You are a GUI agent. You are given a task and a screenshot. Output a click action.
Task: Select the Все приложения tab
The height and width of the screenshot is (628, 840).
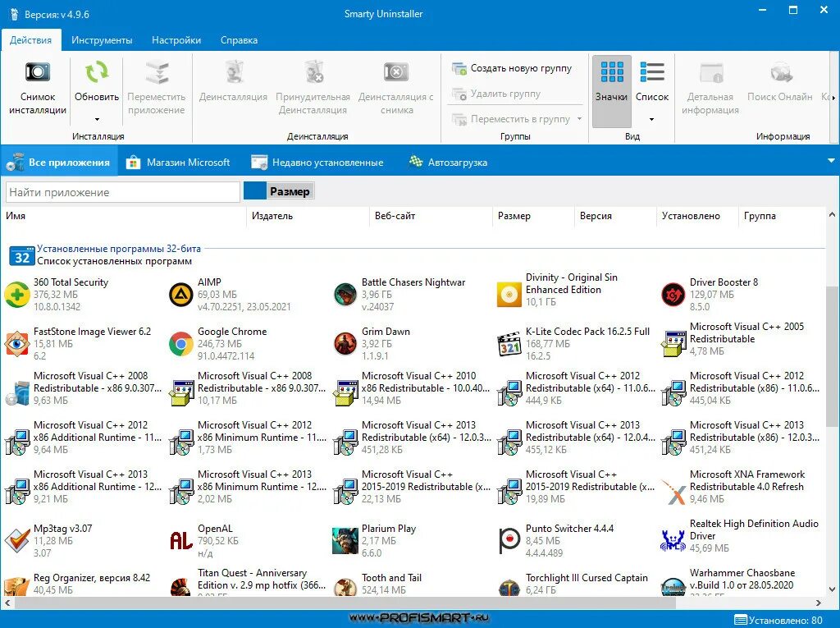58,162
